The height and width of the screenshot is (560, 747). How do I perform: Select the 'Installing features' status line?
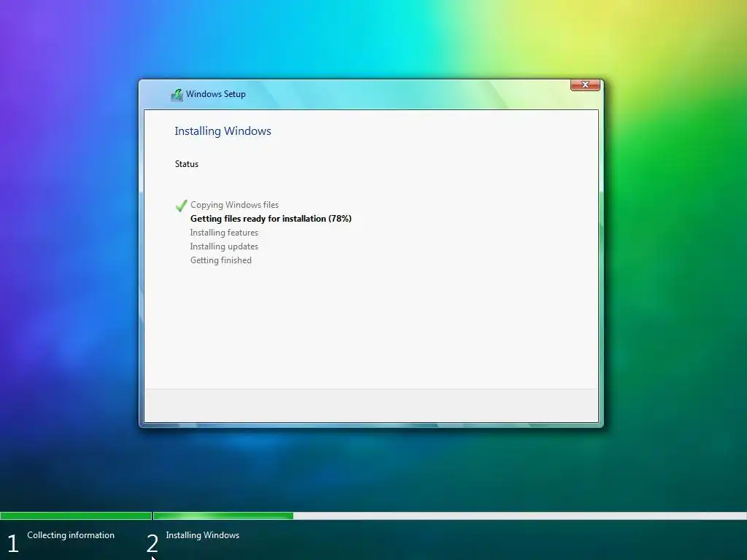click(224, 233)
